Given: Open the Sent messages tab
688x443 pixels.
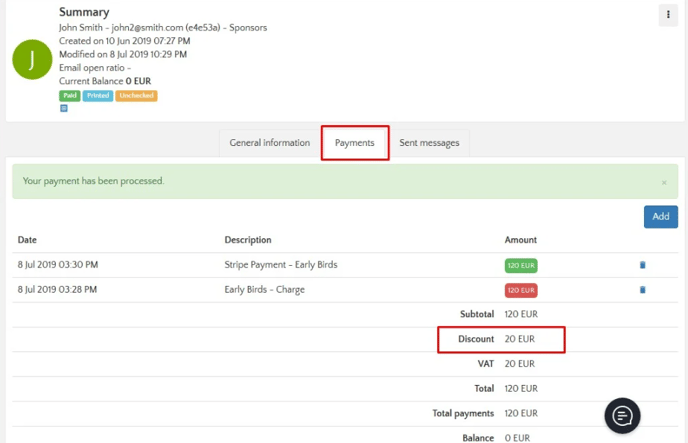Looking at the screenshot, I should click(429, 143).
